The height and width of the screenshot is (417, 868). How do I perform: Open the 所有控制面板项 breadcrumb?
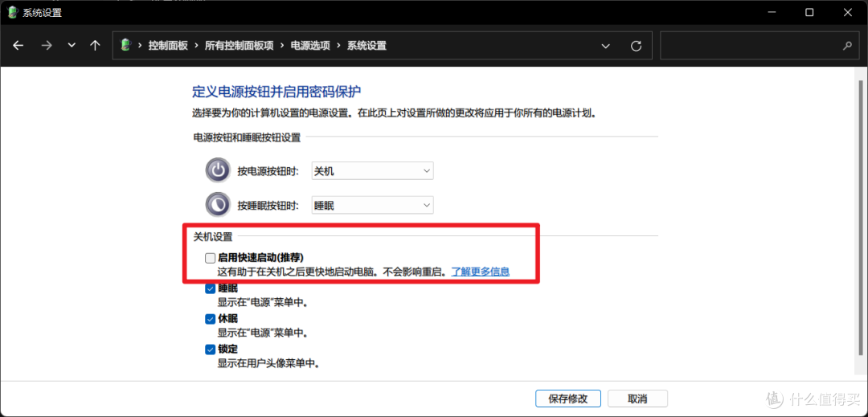pos(240,45)
